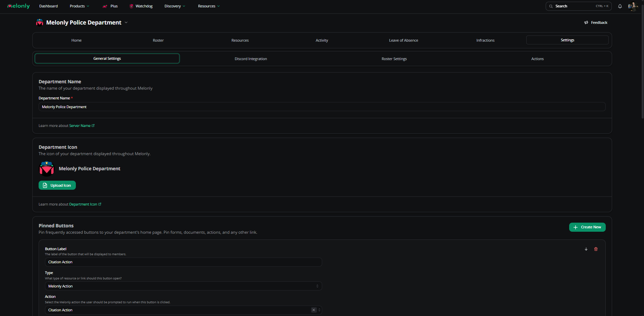Click the Melonly logo
Viewport: 644px width, 316px height.
click(18, 6)
